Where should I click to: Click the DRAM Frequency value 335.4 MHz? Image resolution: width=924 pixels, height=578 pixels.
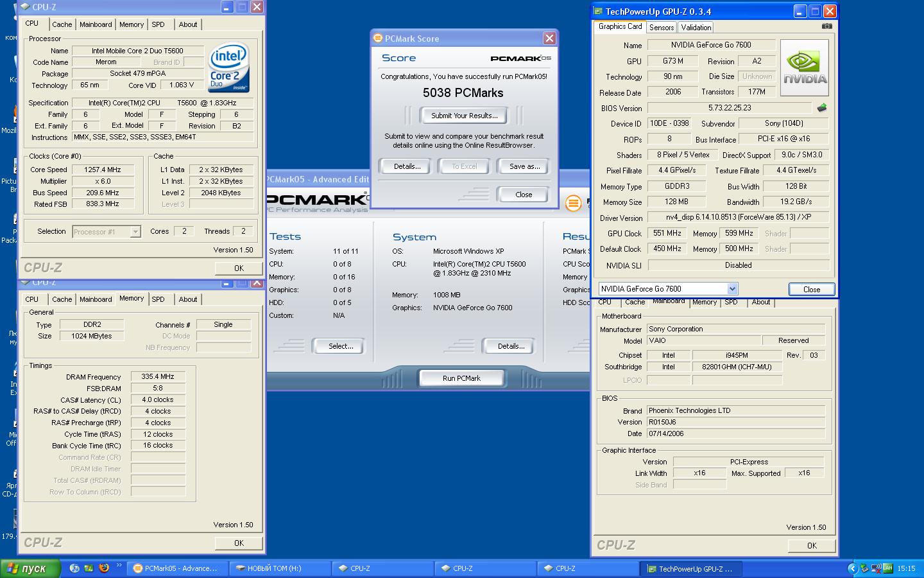(158, 377)
